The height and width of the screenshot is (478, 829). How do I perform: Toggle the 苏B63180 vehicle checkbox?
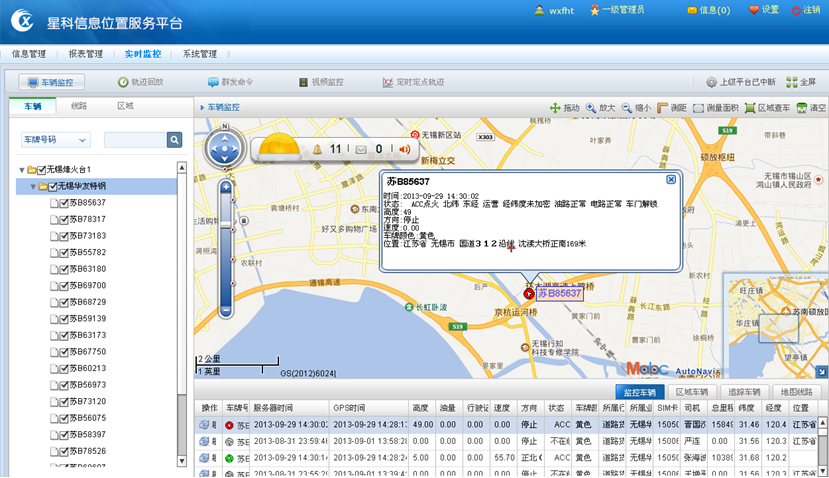62,269
